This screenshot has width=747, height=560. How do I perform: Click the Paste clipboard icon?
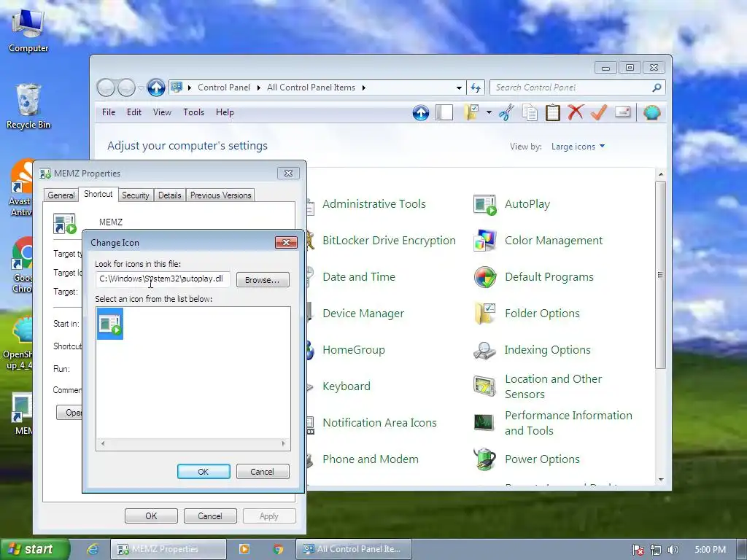[x=553, y=112]
